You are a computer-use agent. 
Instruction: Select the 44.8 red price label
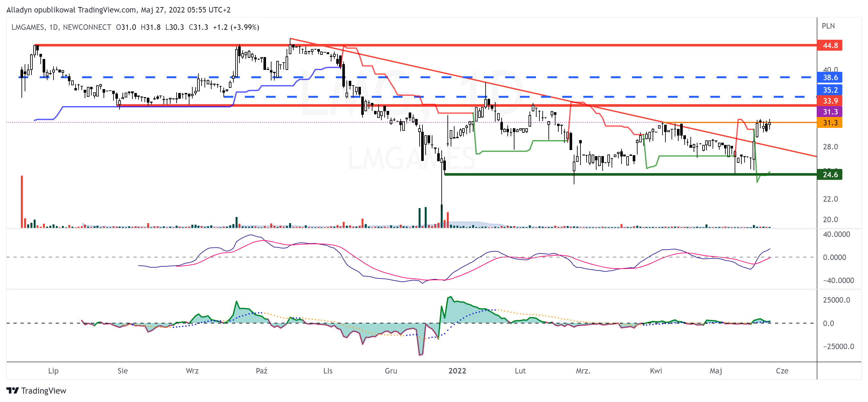(830, 46)
